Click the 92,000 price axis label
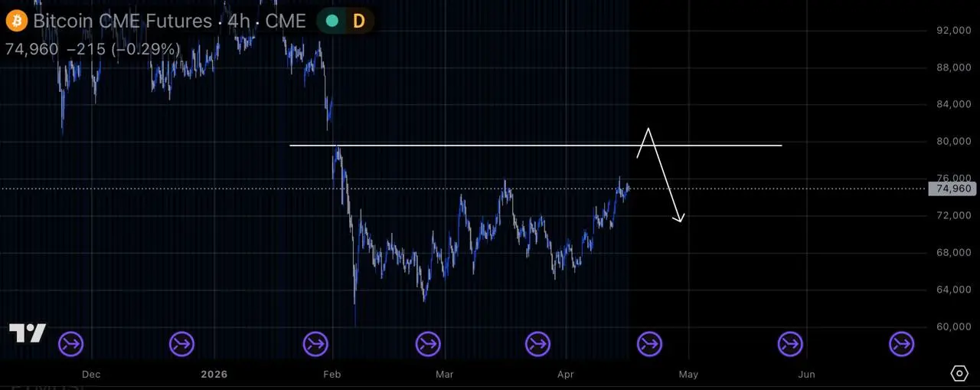The width and height of the screenshot is (980, 390). 953,31
